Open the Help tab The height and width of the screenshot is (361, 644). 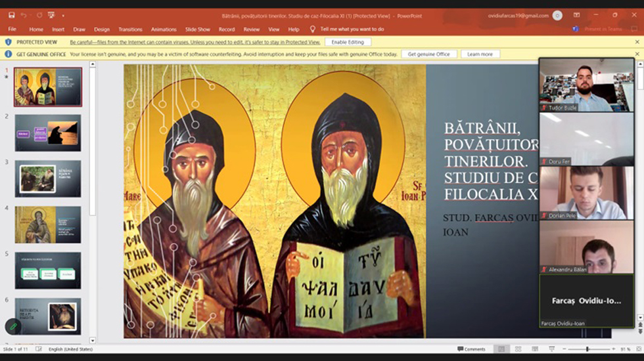pyautogui.click(x=294, y=29)
